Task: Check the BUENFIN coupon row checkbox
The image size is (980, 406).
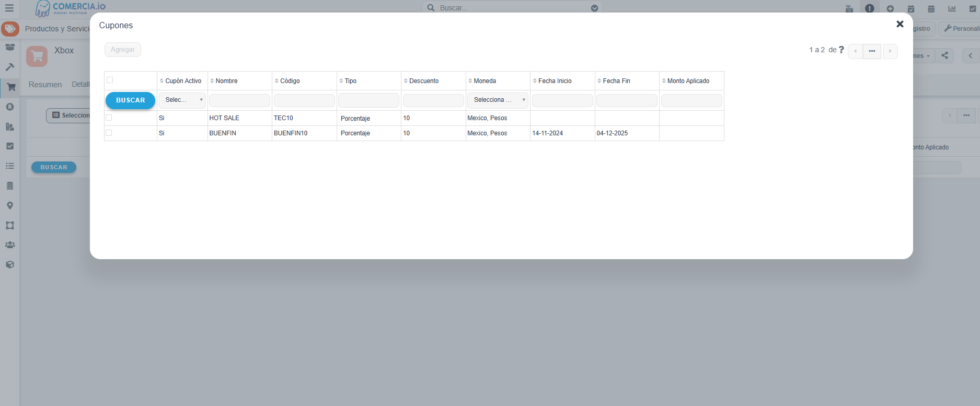Action: [x=109, y=133]
